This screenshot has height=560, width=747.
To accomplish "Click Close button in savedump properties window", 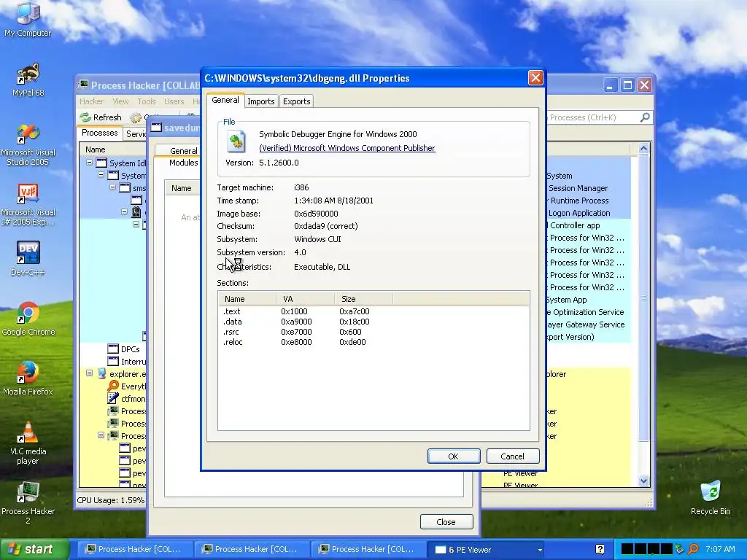I will [x=446, y=522].
